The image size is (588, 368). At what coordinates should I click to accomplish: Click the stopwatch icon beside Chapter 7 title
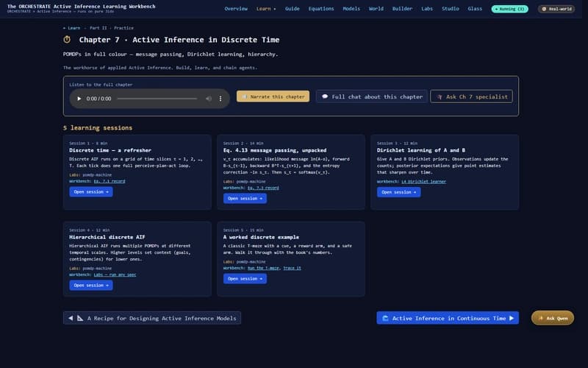(68, 39)
